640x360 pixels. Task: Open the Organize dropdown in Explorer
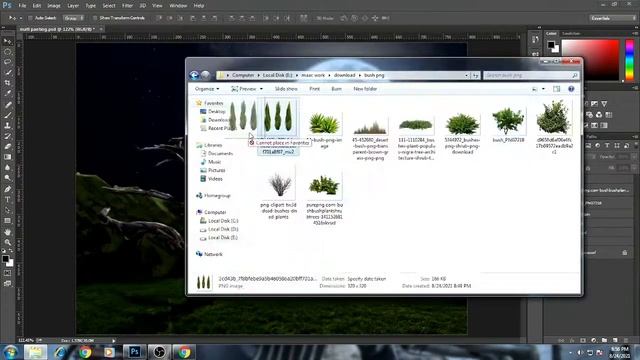click(207, 89)
